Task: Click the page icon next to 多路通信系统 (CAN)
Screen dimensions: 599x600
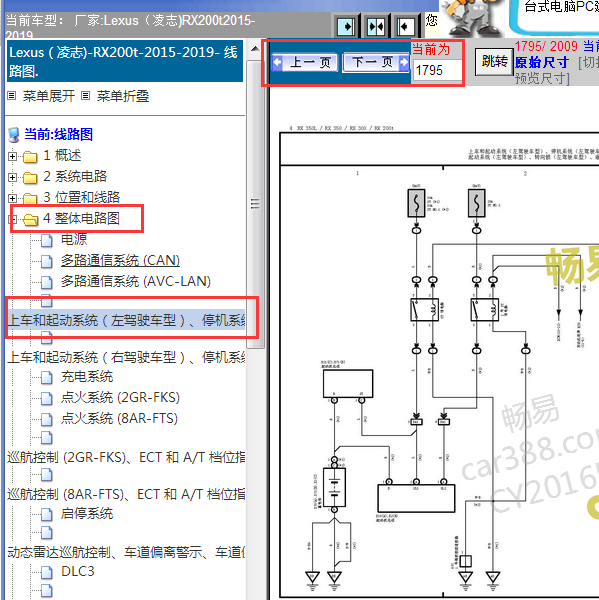Action: (x=47, y=261)
